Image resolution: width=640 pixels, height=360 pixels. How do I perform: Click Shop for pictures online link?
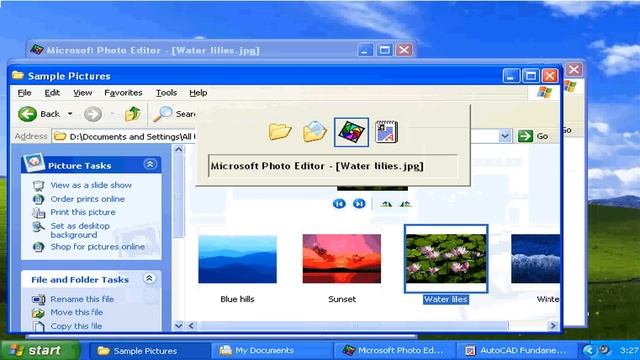pos(98,247)
